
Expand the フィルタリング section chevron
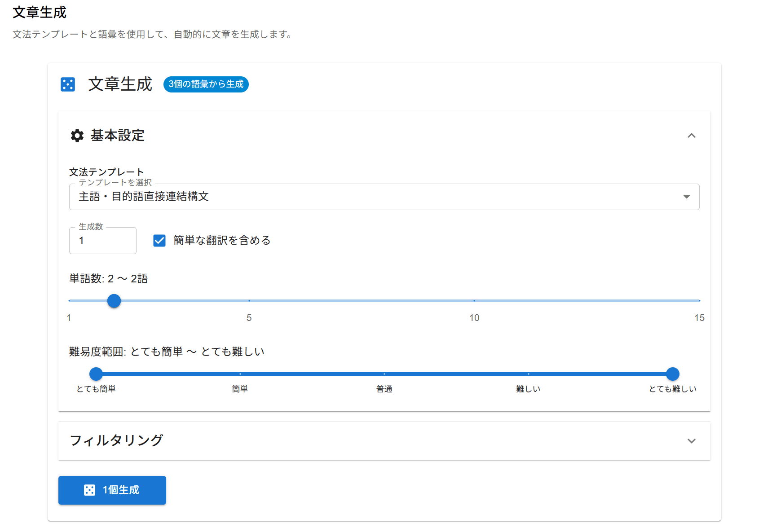(691, 441)
